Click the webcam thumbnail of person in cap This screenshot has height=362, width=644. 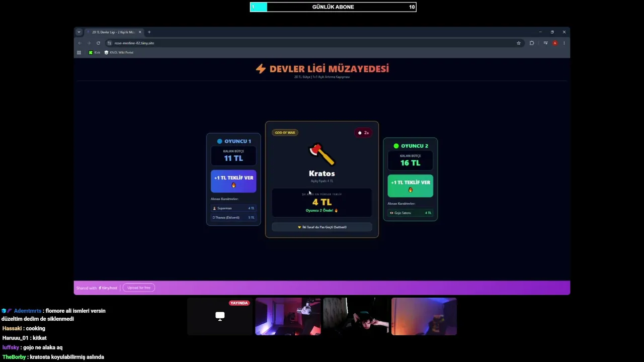click(x=356, y=316)
